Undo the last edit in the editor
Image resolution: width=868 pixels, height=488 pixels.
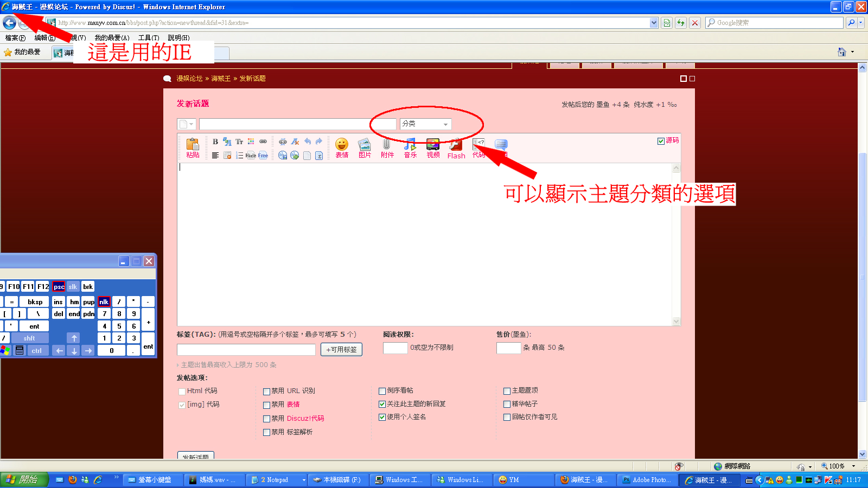308,142
